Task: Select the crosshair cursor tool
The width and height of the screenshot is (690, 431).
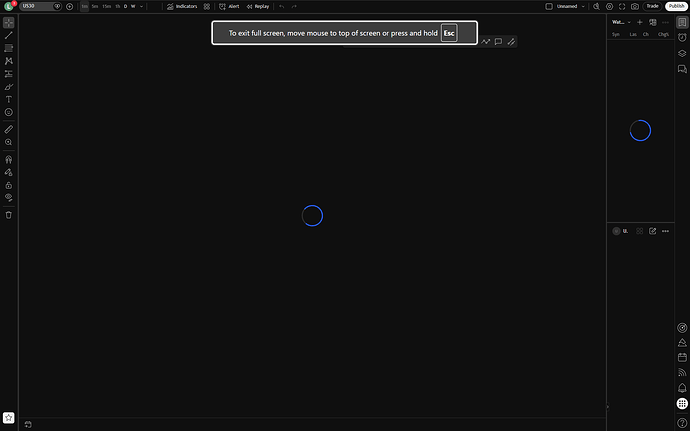Action: (8, 22)
